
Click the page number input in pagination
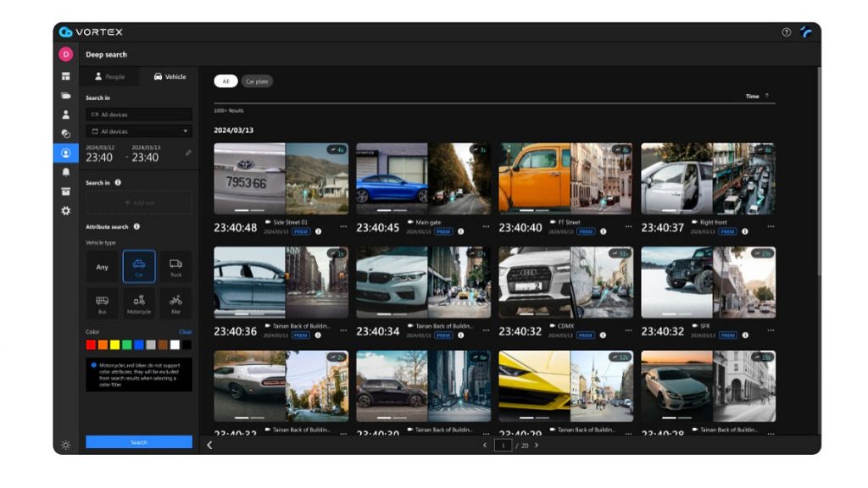coord(502,443)
